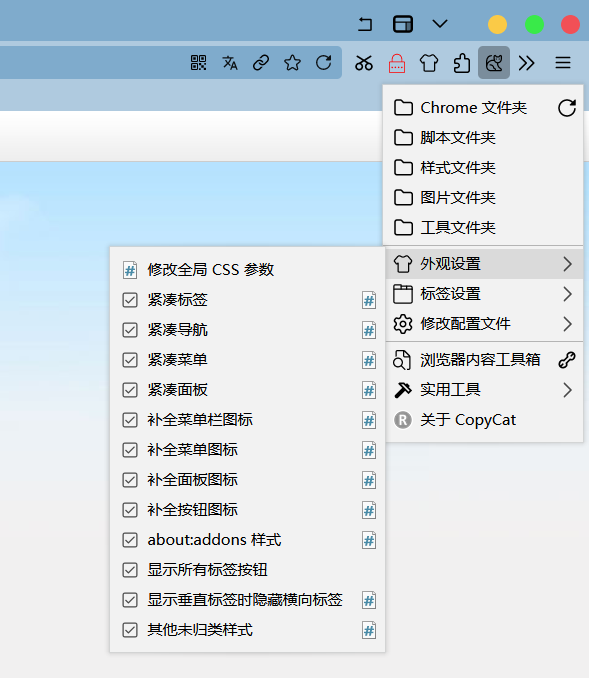Edit CSS file icon for 其他未归类样式
Image resolution: width=589 pixels, height=678 pixels.
pos(369,630)
